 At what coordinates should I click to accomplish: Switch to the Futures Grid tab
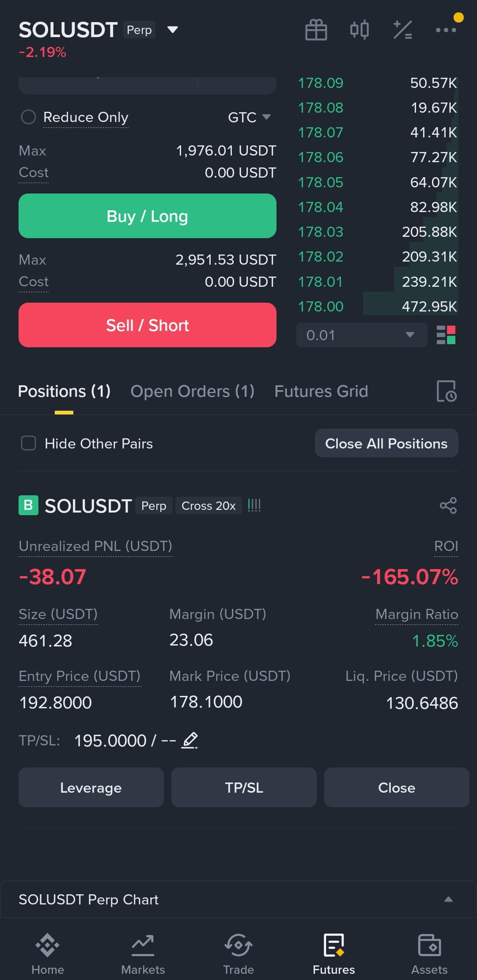click(321, 391)
